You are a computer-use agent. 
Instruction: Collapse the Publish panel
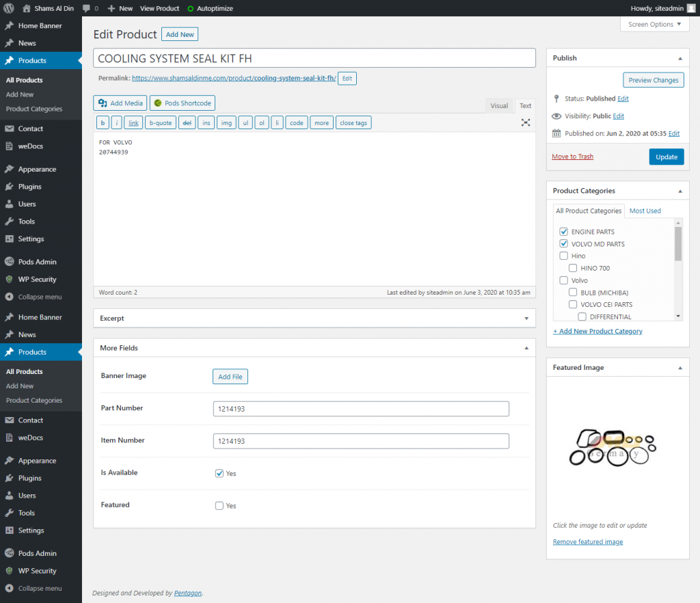click(x=680, y=59)
